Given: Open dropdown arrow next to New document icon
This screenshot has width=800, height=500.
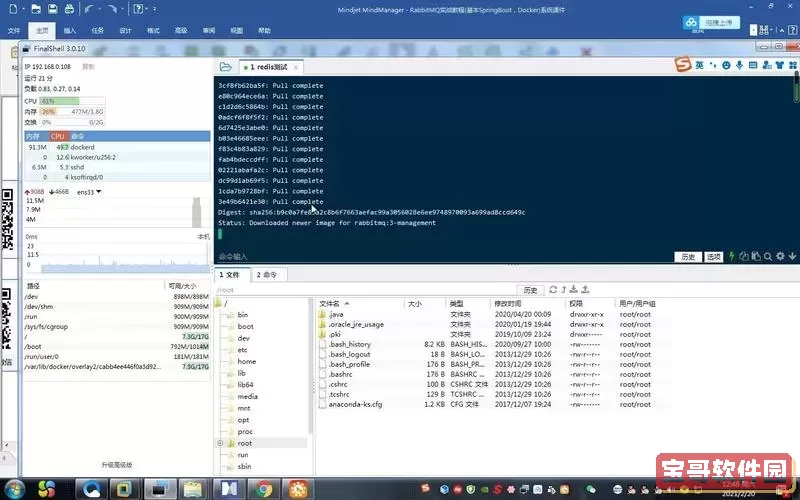Looking at the screenshot, I should (x=24, y=9).
